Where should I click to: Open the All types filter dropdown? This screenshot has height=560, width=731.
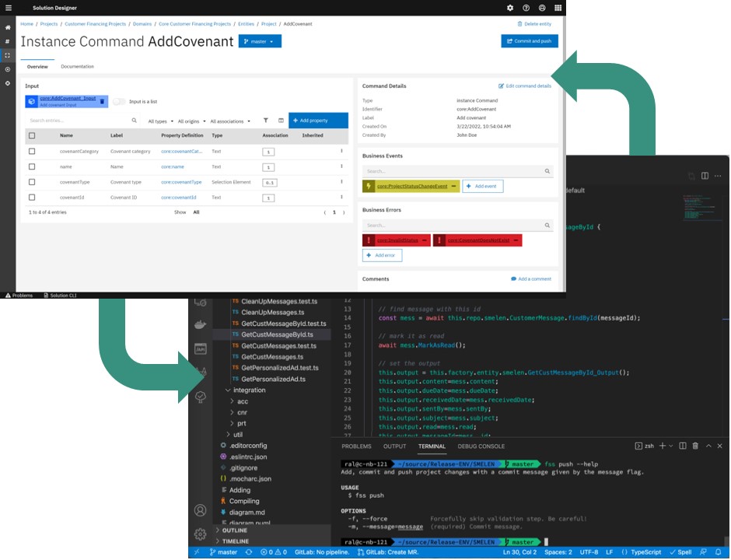pyautogui.click(x=158, y=121)
